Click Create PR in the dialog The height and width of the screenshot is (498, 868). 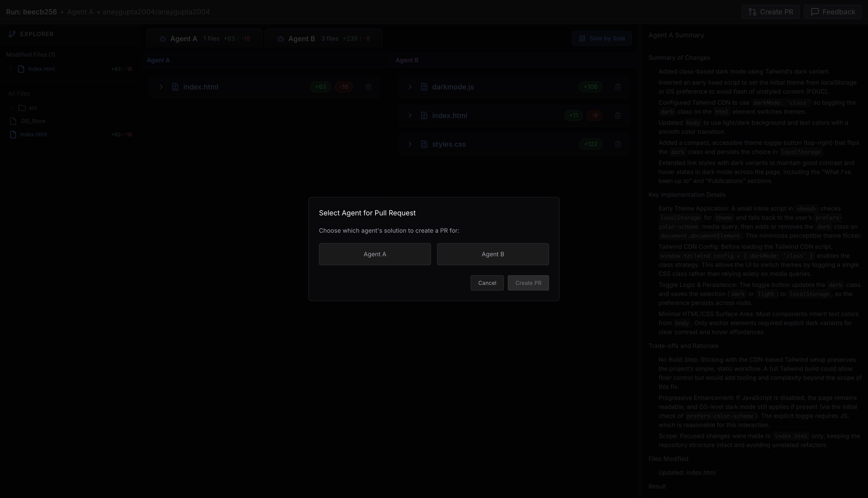[x=528, y=283]
